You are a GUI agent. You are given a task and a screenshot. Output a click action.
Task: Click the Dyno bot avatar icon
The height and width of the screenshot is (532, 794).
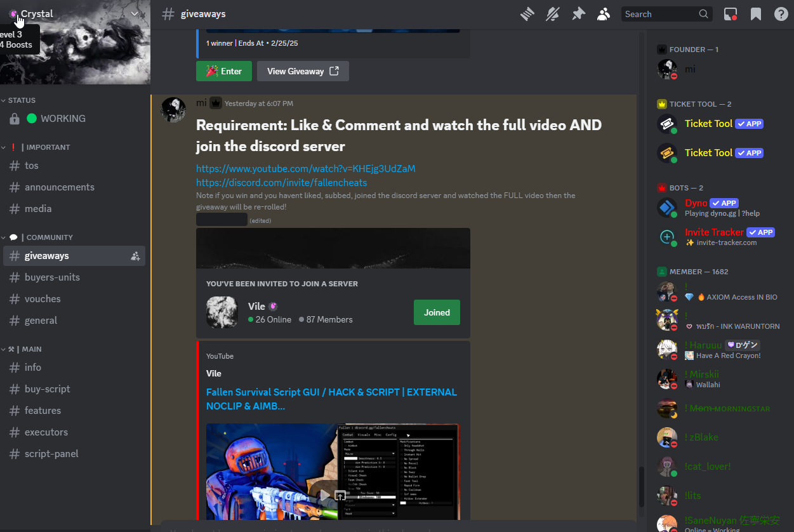click(667, 208)
